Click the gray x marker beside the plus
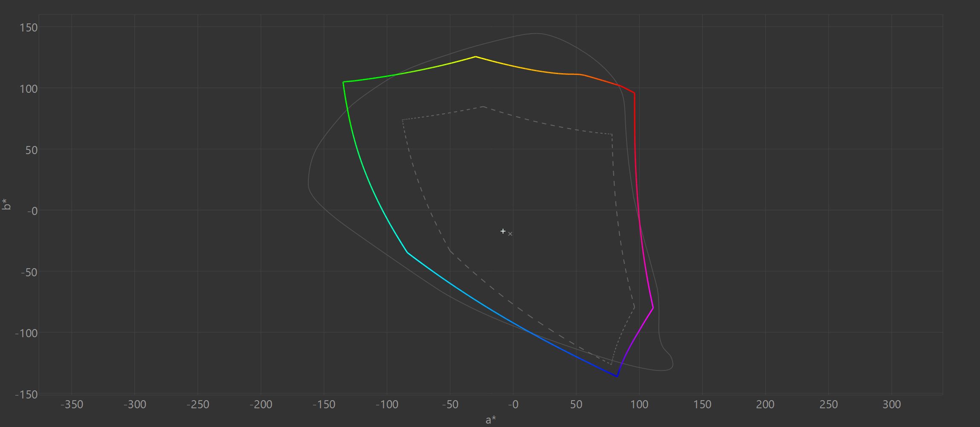The image size is (980, 427). (x=510, y=234)
